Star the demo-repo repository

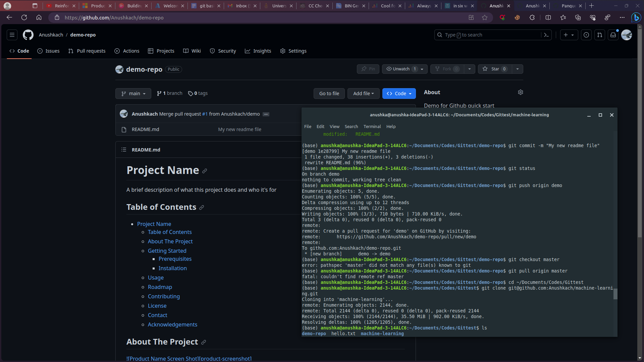pyautogui.click(x=495, y=69)
